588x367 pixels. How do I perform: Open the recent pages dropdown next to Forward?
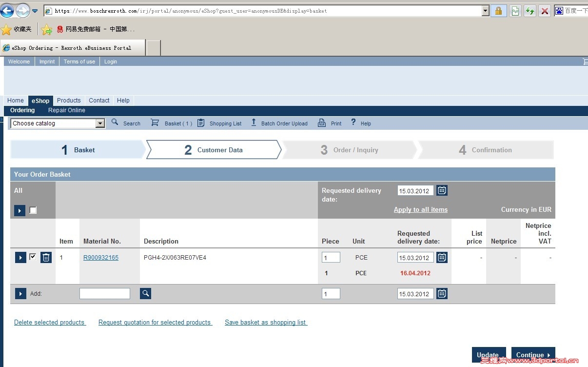pyautogui.click(x=35, y=11)
